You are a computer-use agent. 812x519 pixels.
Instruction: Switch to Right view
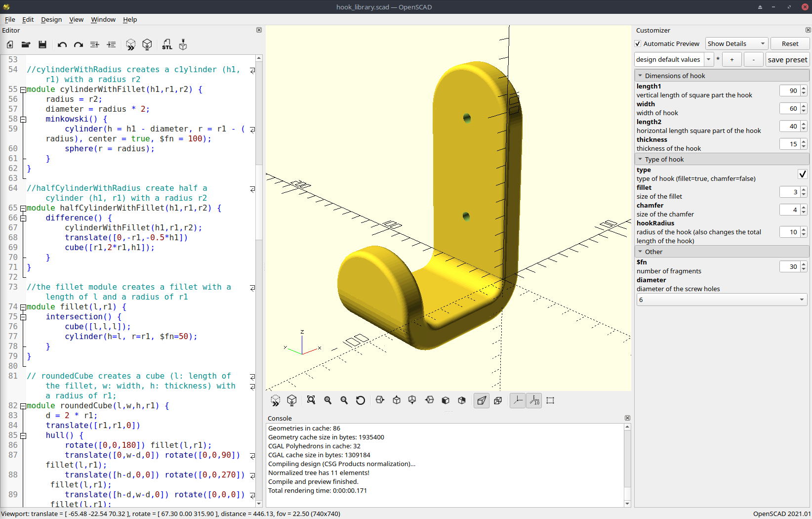[x=380, y=400]
